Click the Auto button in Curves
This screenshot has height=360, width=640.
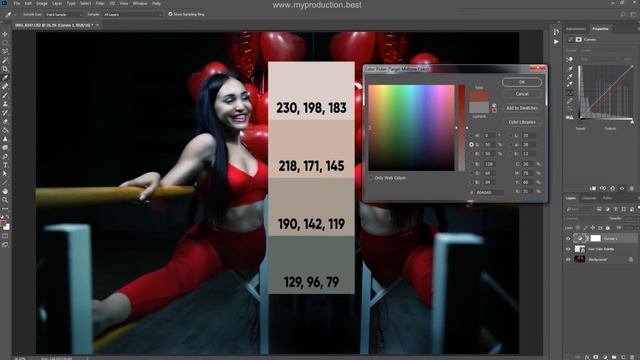coord(628,59)
